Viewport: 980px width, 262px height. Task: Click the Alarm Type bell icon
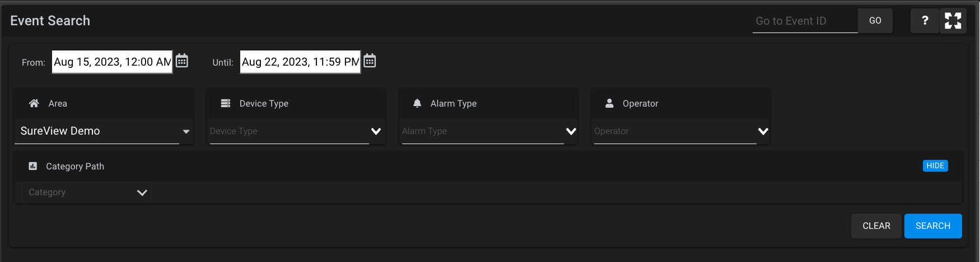pos(417,103)
